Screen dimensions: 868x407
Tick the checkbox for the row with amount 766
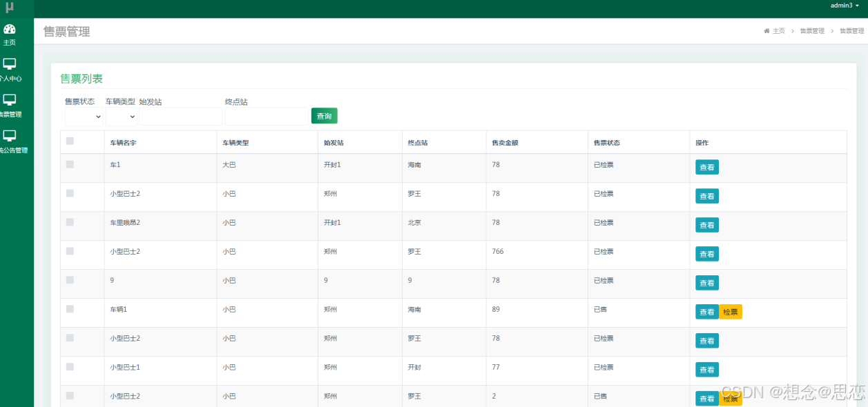70,251
